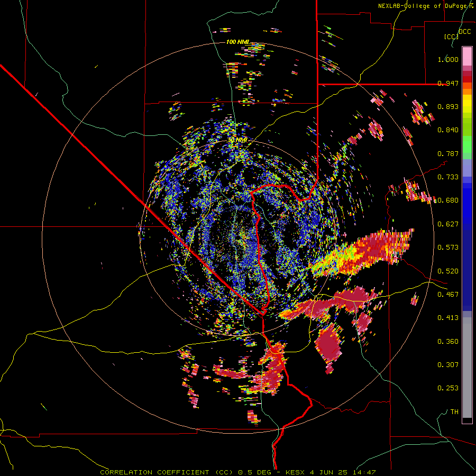This screenshot has width=476, height=476.
Task: Click the 50 NMI range ring label
Action: (x=237, y=140)
